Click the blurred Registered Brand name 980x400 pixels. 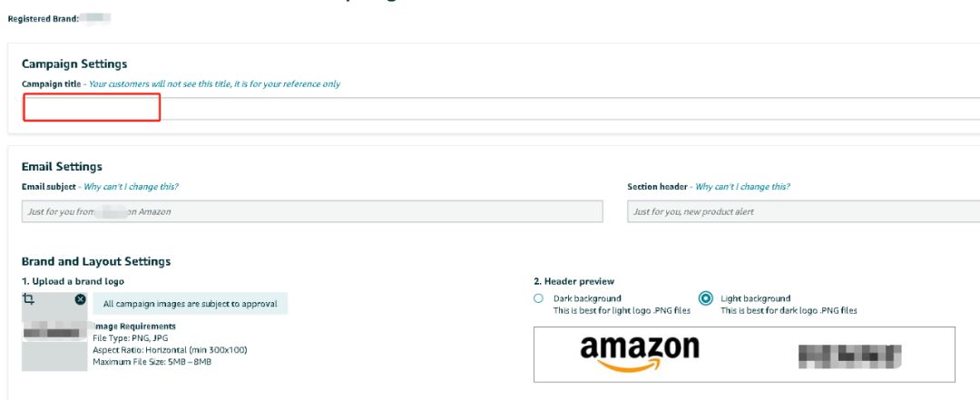(x=96, y=19)
